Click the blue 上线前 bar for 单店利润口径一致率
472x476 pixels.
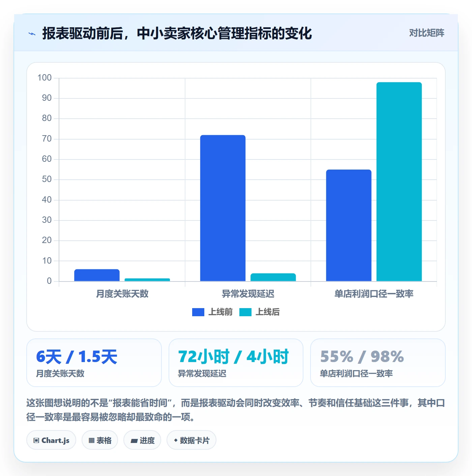pos(349,225)
